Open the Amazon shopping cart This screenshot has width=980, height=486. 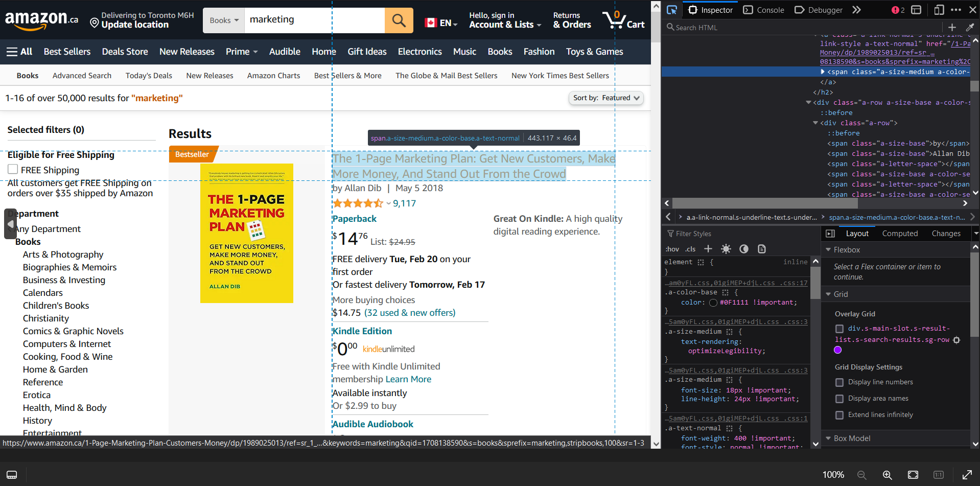pos(623,20)
